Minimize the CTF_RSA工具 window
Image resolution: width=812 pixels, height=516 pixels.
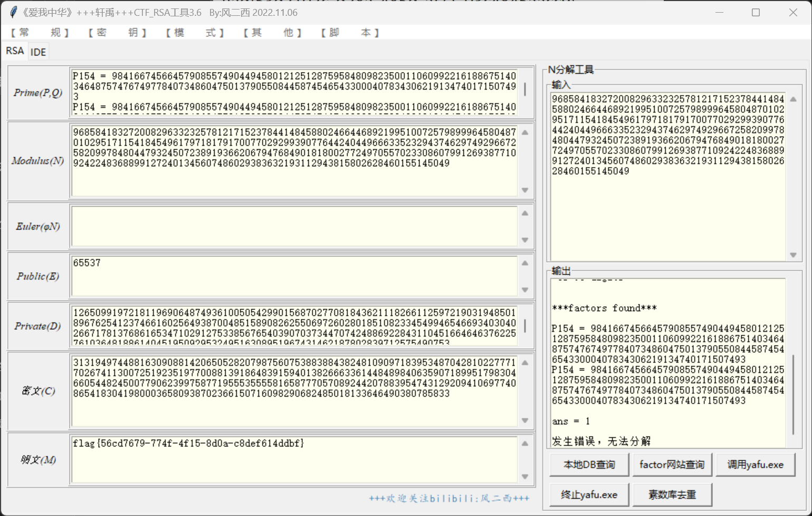[x=720, y=12]
